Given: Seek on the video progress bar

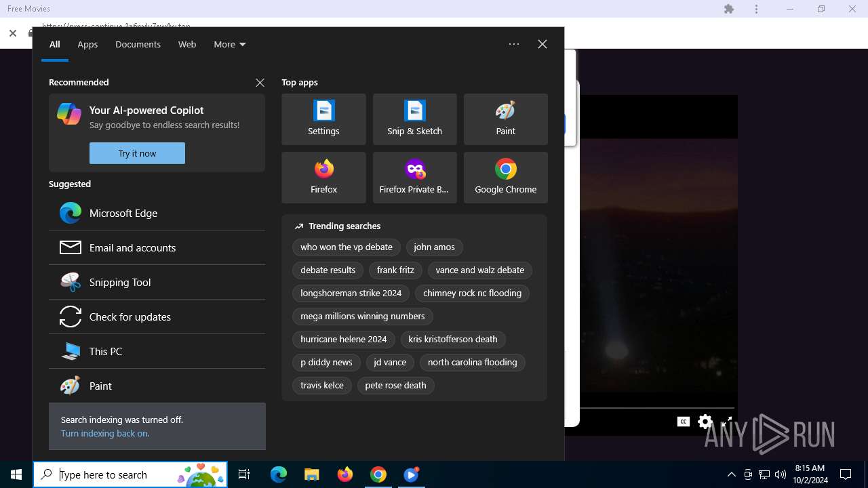Looking at the screenshot, I should (x=656, y=408).
